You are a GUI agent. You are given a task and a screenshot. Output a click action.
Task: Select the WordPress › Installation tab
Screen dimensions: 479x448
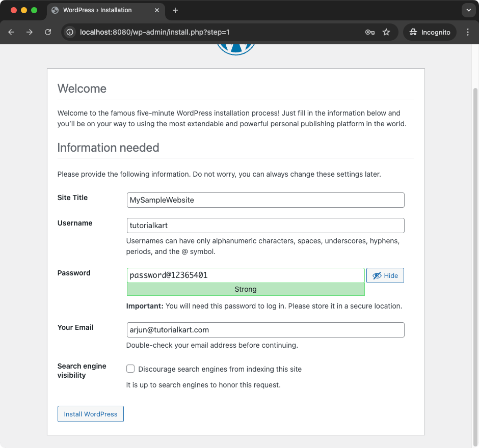click(105, 10)
